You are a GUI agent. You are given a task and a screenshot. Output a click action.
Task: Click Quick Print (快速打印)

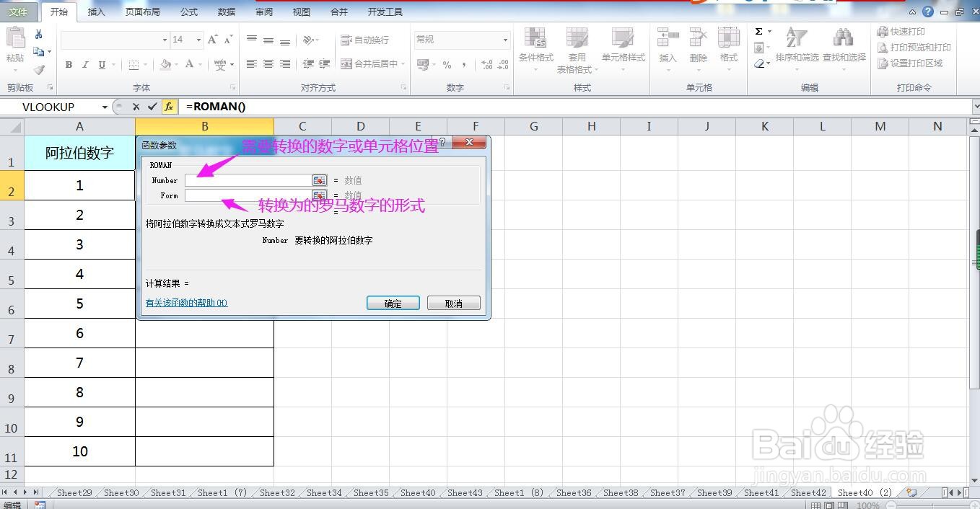[x=901, y=32]
